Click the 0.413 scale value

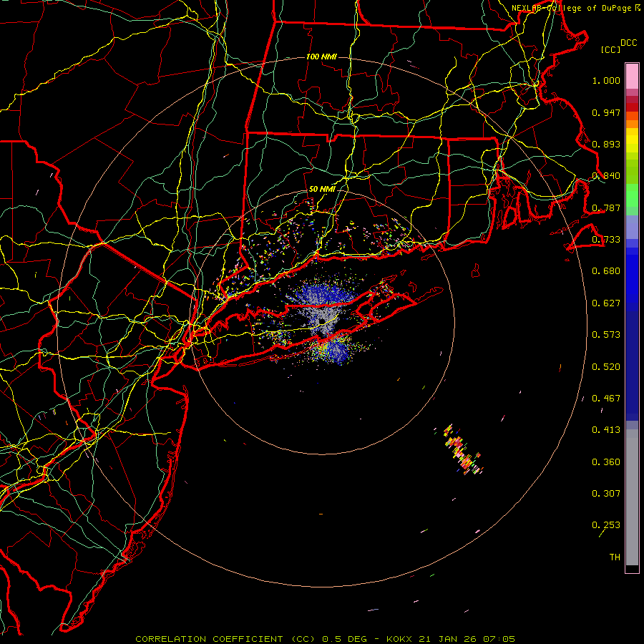(606, 430)
